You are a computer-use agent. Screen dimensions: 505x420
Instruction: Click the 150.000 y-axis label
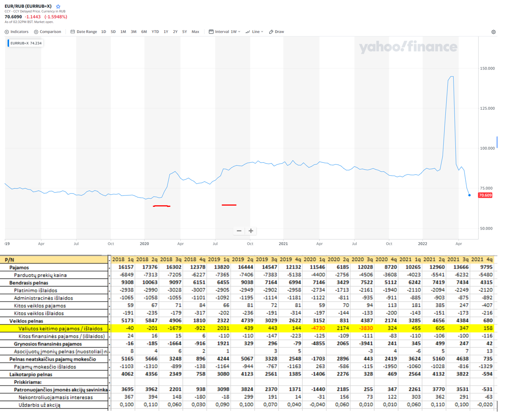pos(487,68)
